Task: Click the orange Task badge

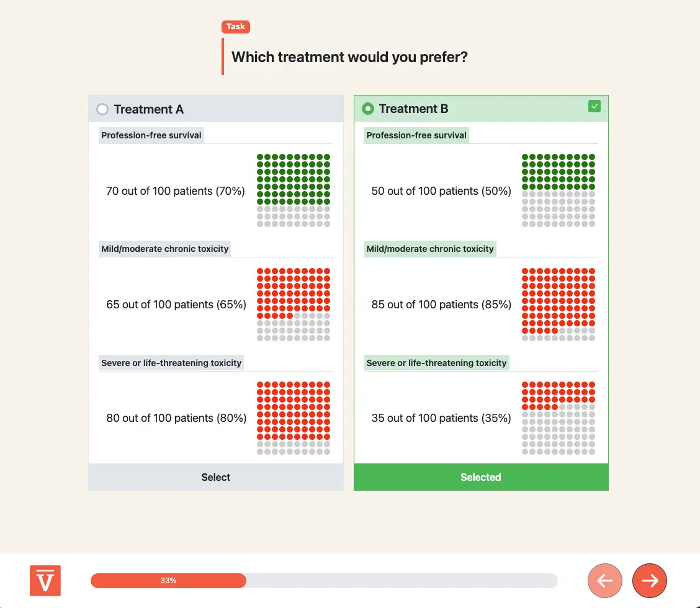Action: 236,27
